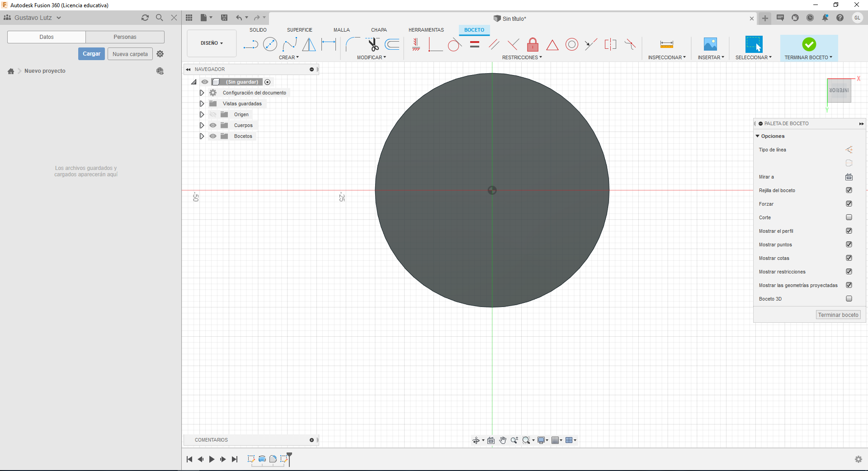
Task: Collapse the Opciones section
Action: click(758, 136)
